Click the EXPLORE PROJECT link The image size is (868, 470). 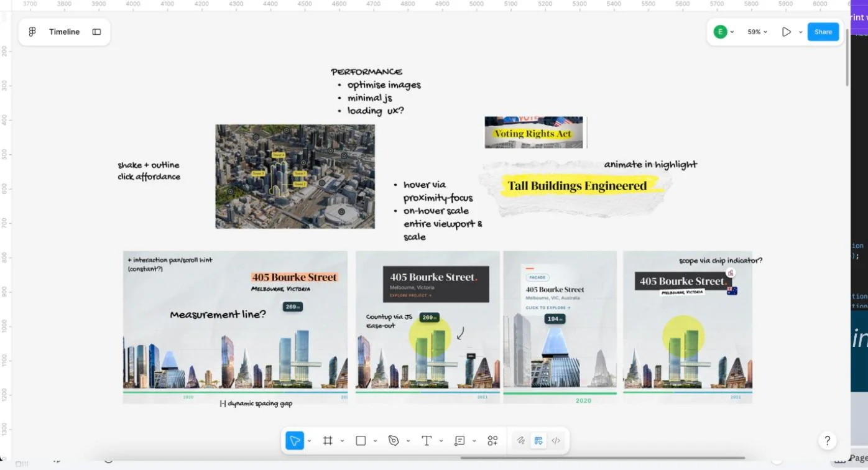tap(410, 295)
